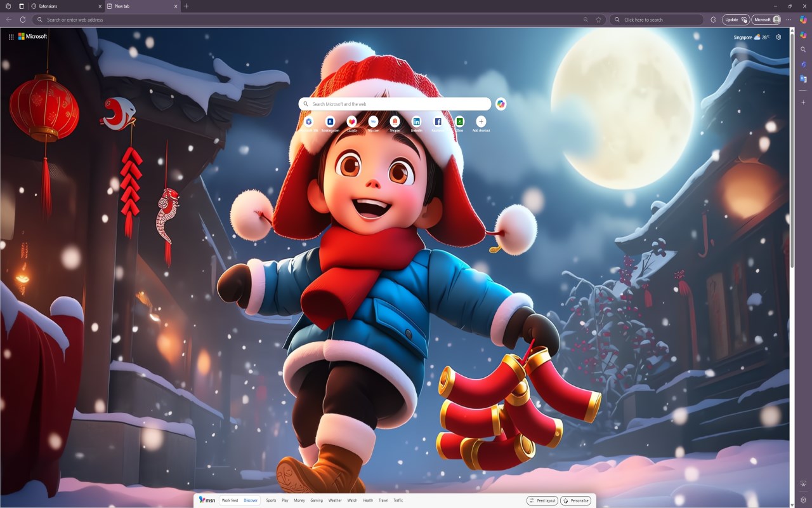Click the Add shortcut plus button
The height and width of the screenshot is (508, 812).
point(481,121)
